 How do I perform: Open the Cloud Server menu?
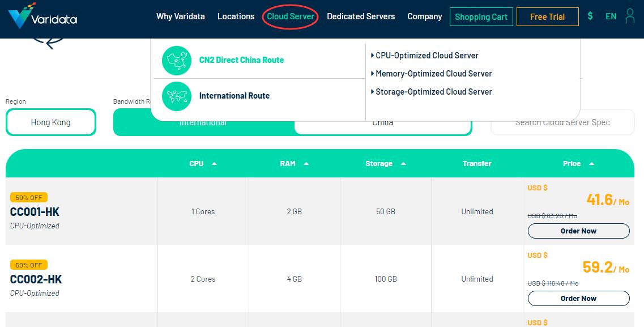[291, 16]
